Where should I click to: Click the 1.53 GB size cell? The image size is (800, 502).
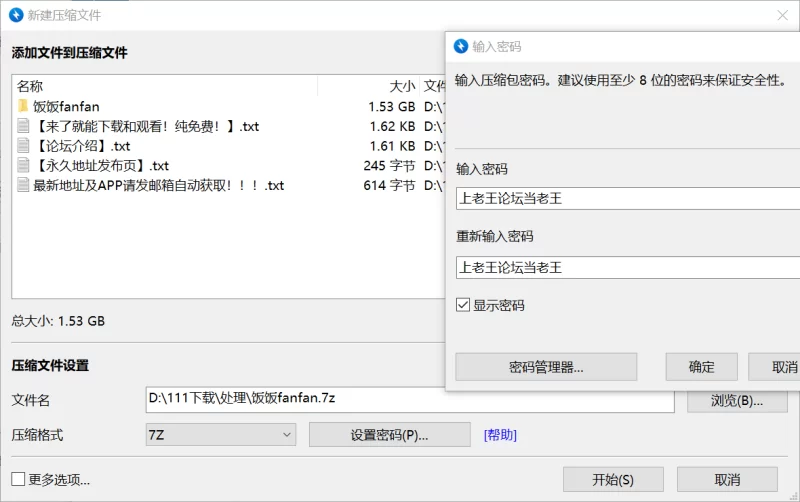click(392, 107)
